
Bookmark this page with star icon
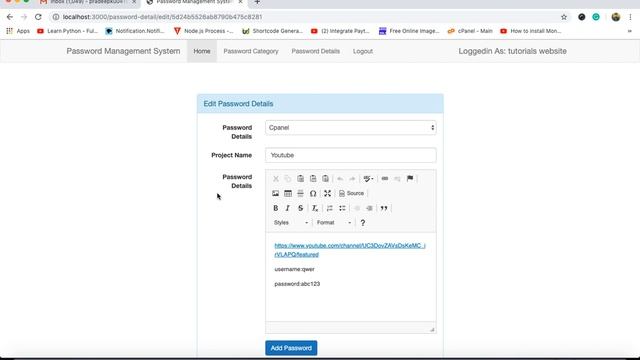pos(564,17)
